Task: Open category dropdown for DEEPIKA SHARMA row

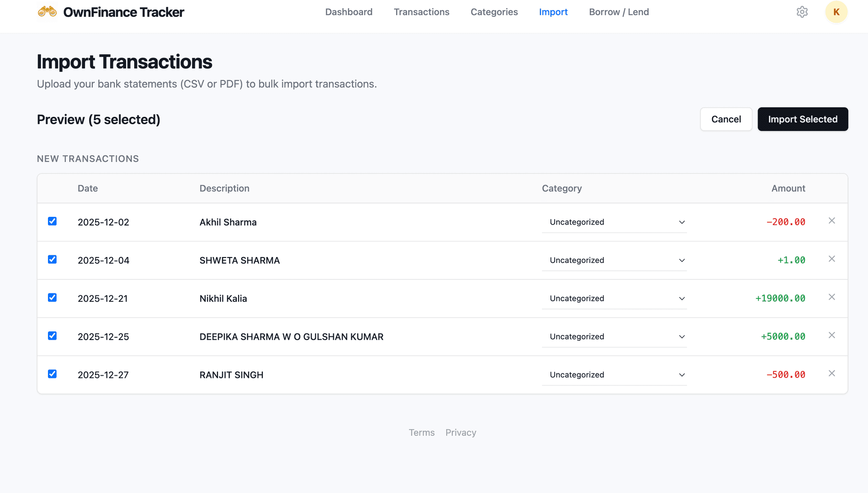Action: pyautogui.click(x=614, y=336)
